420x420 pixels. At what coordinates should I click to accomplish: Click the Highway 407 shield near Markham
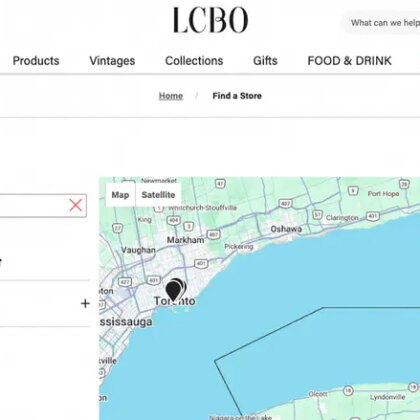tap(213, 234)
